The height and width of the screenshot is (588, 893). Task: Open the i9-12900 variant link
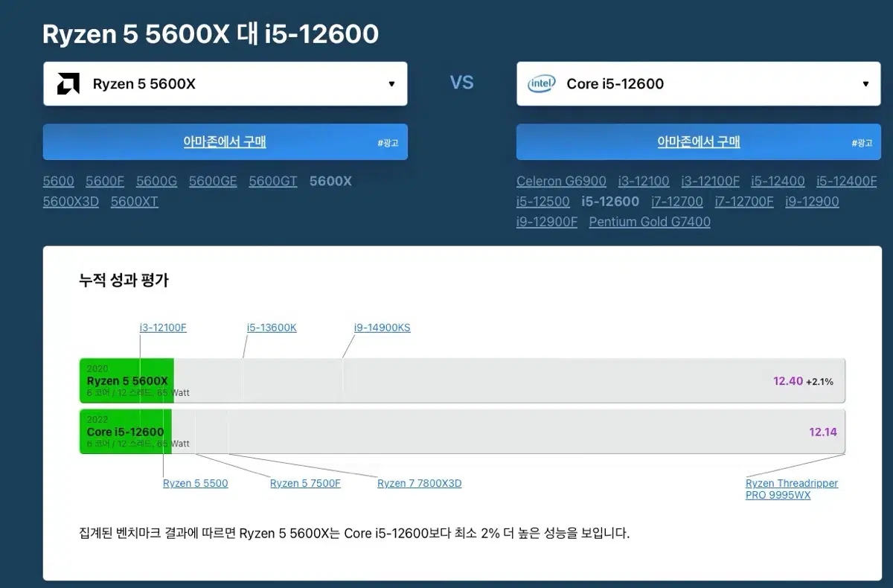tap(812, 201)
